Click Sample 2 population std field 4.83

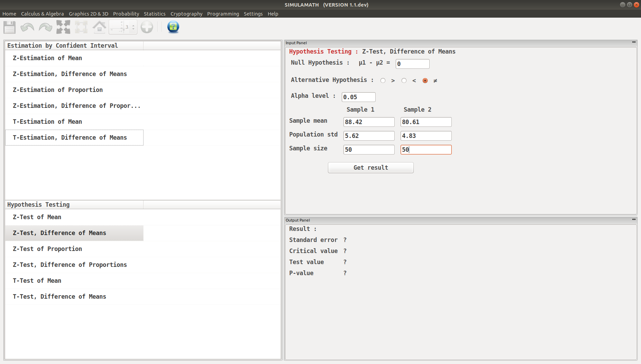click(426, 136)
